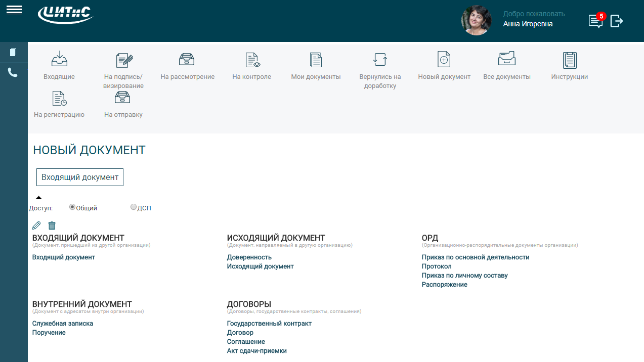Click the На контроле icon
Image resolution: width=644 pixels, height=362 pixels.
point(252,60)
